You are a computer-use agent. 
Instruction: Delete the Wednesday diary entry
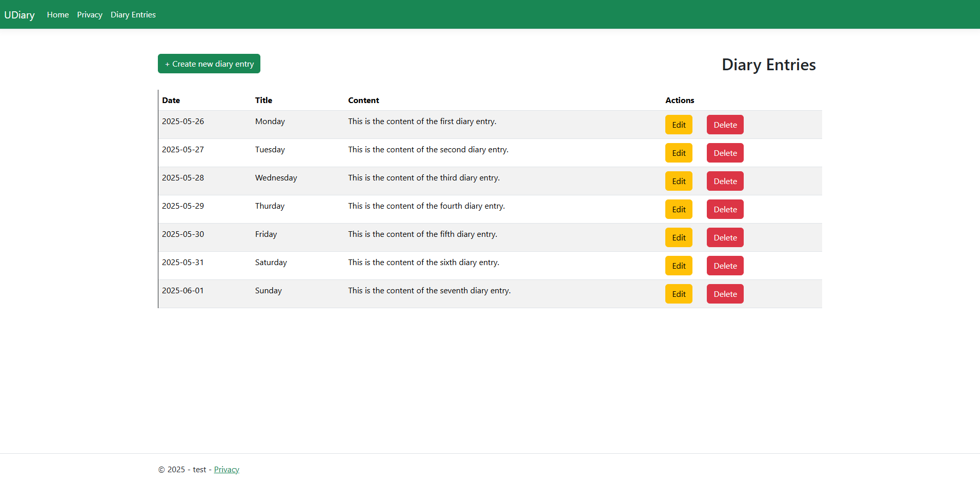coord(725,181)
